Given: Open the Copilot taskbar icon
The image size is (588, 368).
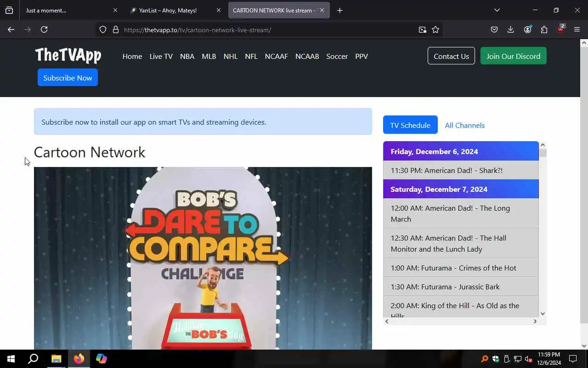Looking at the screenshot, I should 102,359.
